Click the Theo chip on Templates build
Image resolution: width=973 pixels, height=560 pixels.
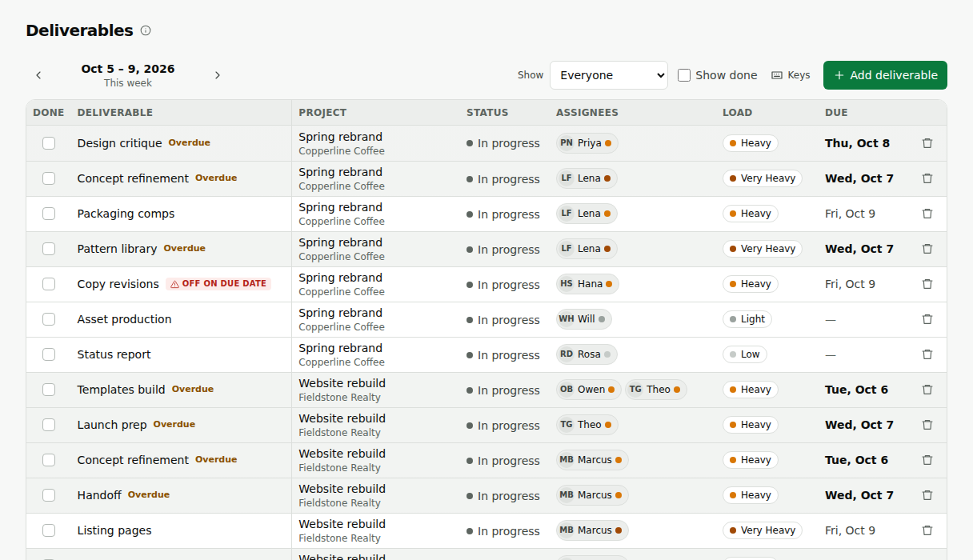[655, 390]
